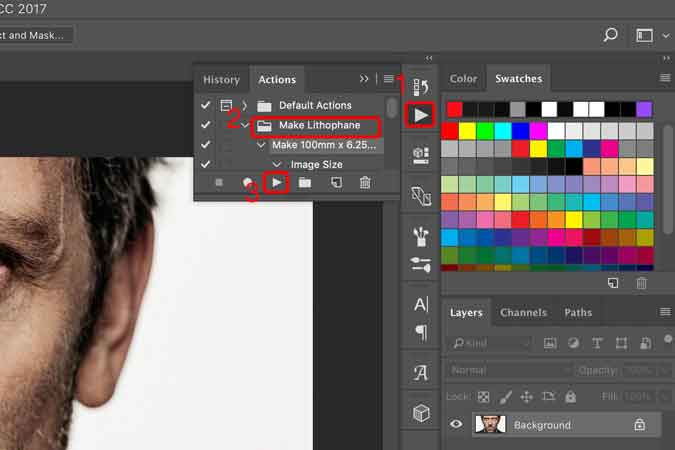Delete the selected action with trash icon
The height and width of the screenshot is (450, 675).
365,183
